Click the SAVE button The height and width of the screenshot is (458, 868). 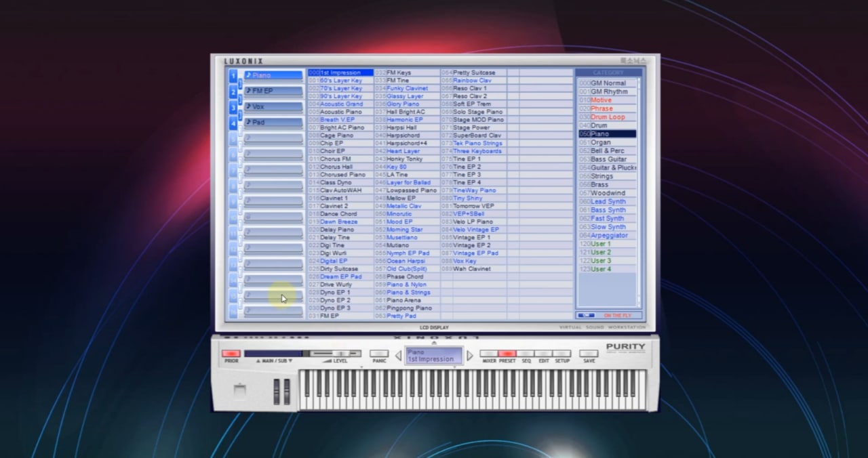click(x=589, y=354)
